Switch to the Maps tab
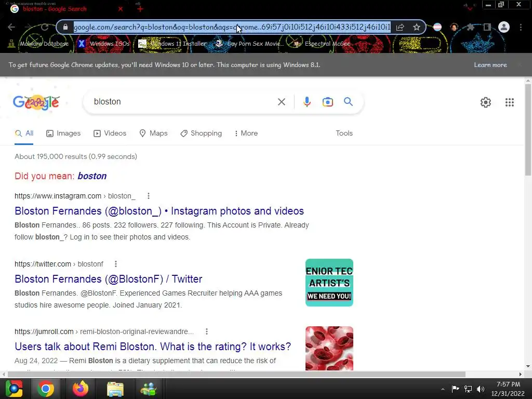 (153, 134)
